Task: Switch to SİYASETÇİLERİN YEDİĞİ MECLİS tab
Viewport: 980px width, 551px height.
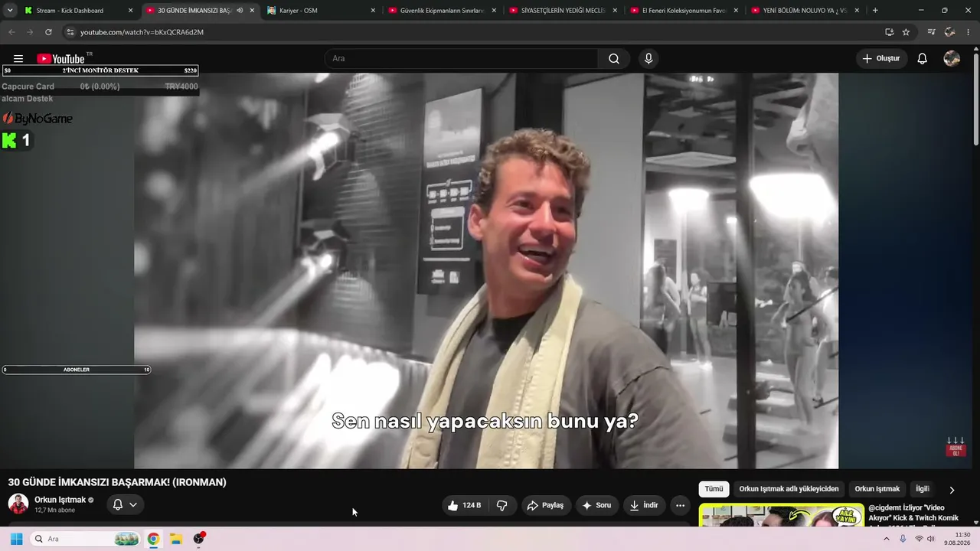Action: (x=563, y=11)
